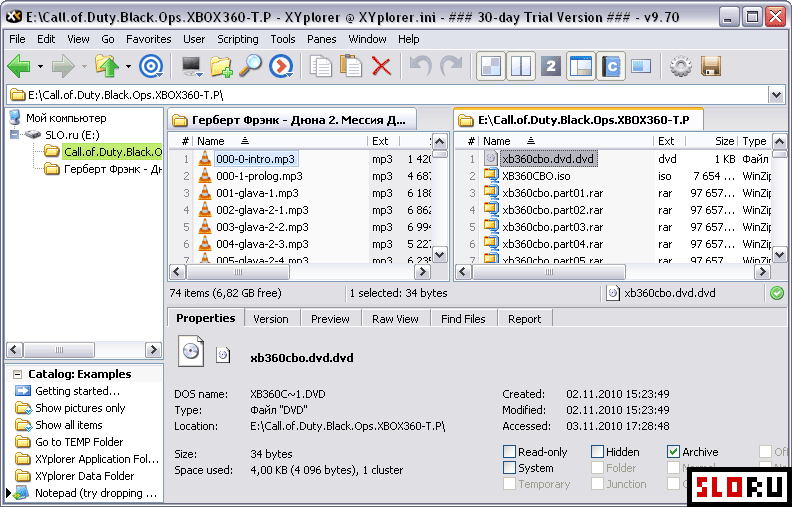This screenshot has width=792, height=507.
Task: Click the number 2 pane icon
Action: tap(551, 66)
